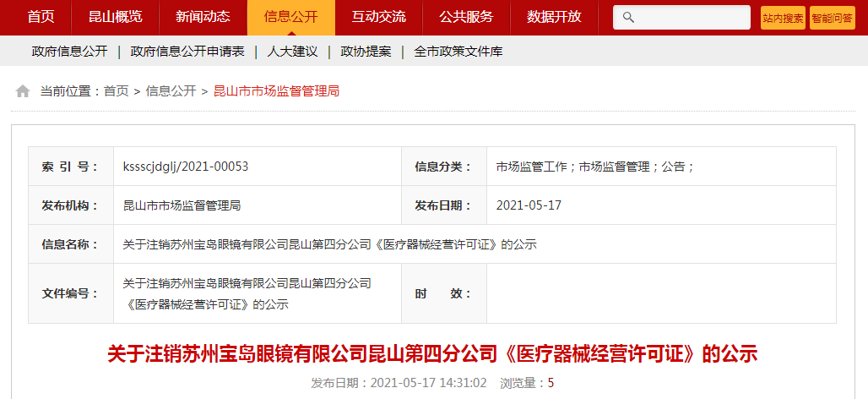Open 全市政策文件库 link
This screenshot has width=868, height=399.
pyautogui.click(x=458, y=52)
